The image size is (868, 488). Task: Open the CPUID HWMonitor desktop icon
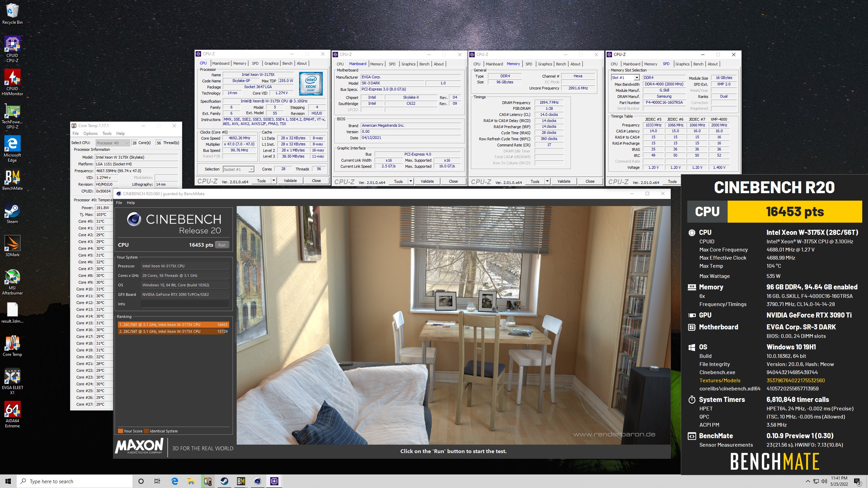[12, 83]
